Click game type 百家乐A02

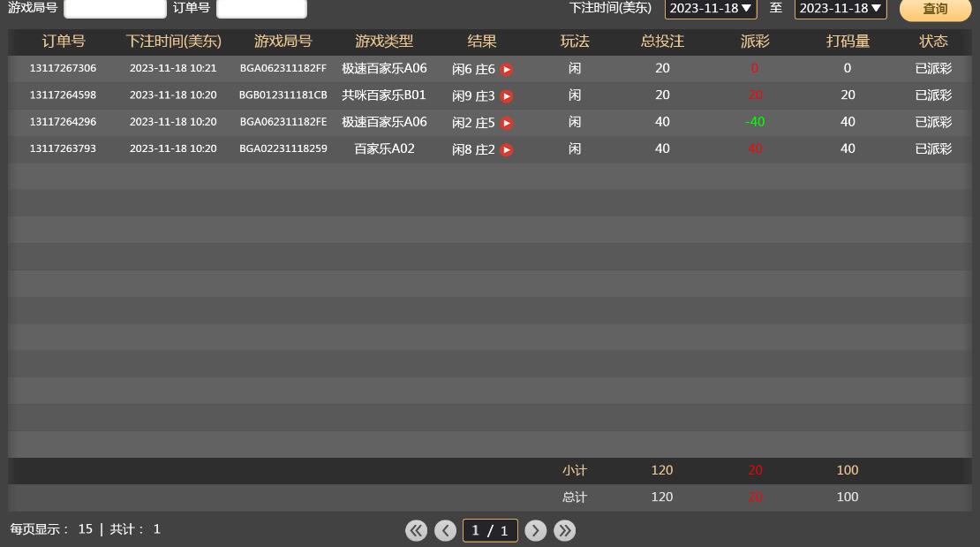pyautogui.click(x=384, y=149)
